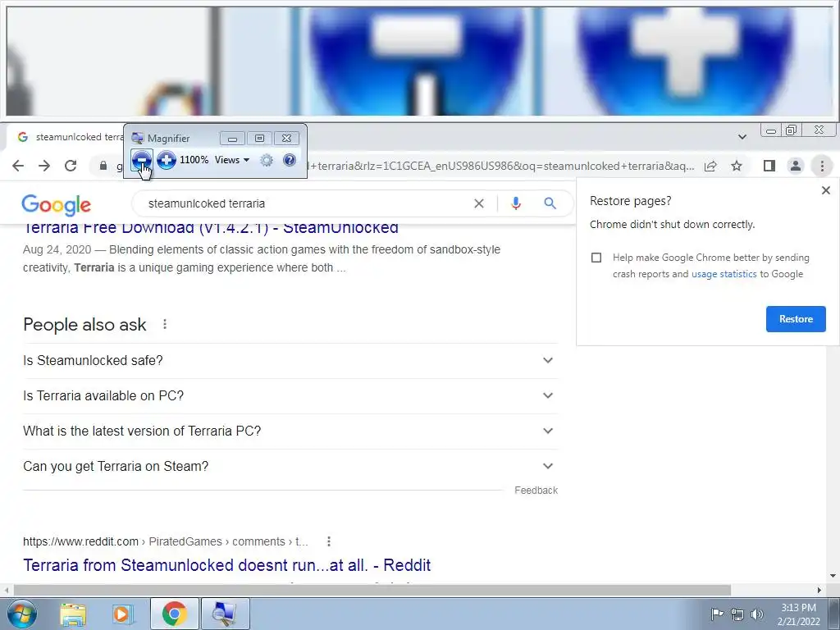Open the Magnifier Views dropdown
This screenshot has height=630, width=840.
pyautogui.click(x=232, y=160)
